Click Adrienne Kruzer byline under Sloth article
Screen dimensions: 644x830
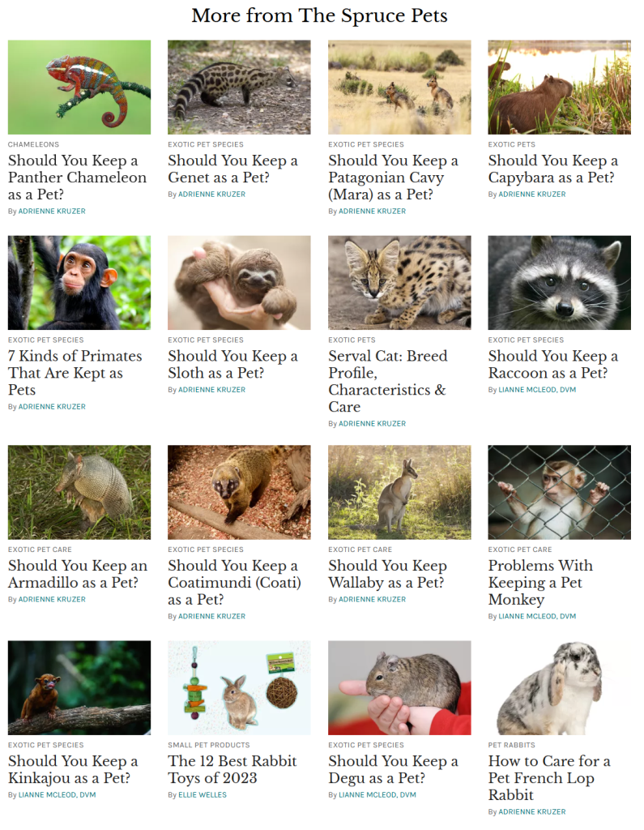[x=211, y=390]
